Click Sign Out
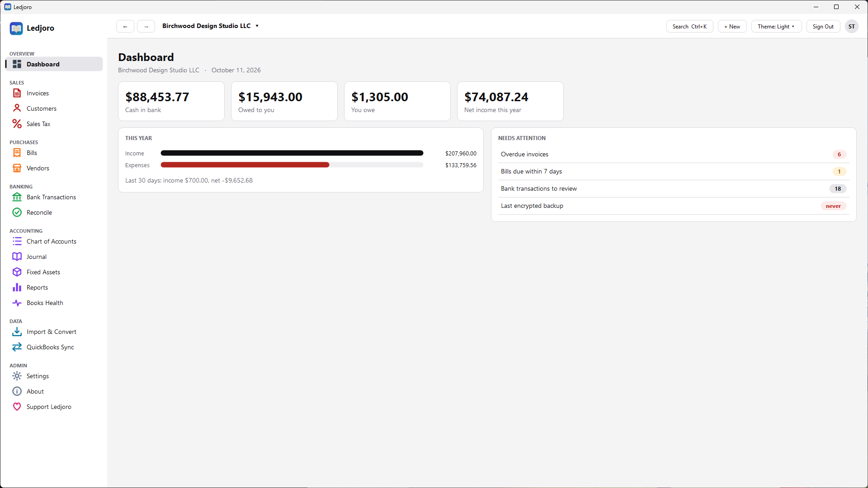868x488 pixels. 823,27
